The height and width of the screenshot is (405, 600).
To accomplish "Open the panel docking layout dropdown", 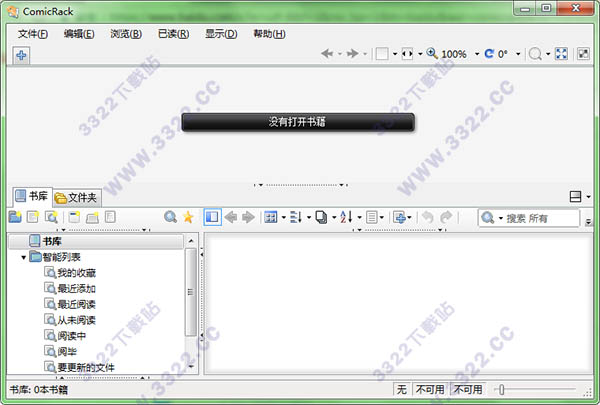I will [588, 197].
